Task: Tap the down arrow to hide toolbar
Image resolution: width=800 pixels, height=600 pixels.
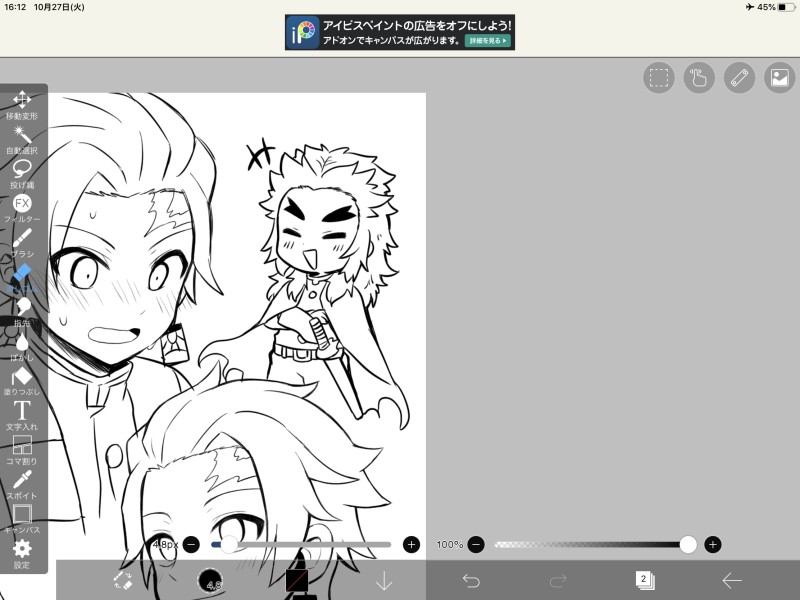Action: [384, 581]
